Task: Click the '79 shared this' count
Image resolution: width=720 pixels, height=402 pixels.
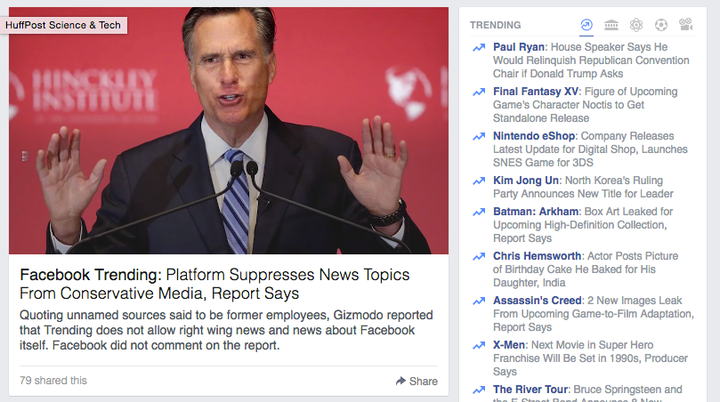Action: (53, 380)
